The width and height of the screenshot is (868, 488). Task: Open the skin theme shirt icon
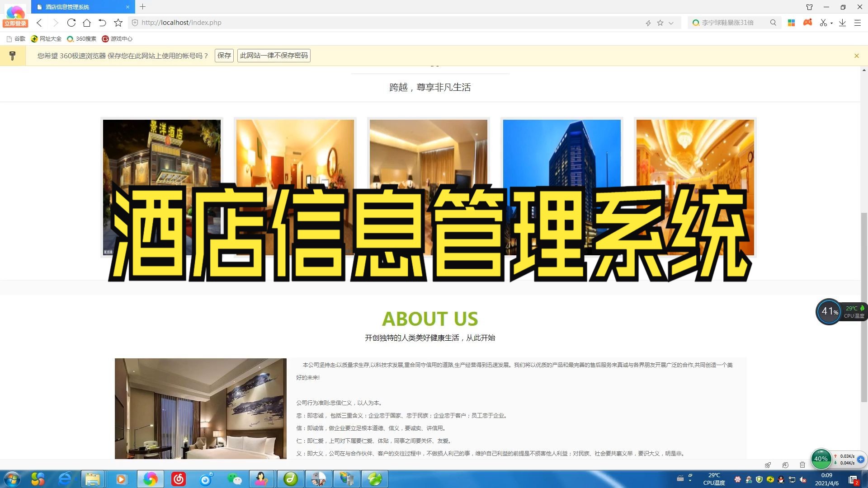click(809, 7)
